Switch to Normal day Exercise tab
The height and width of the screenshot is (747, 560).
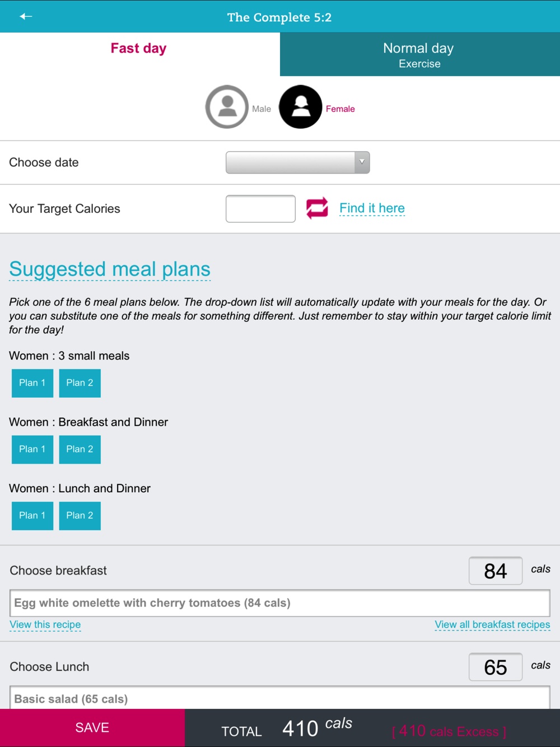pyautogui.click(x=419, y=55)
